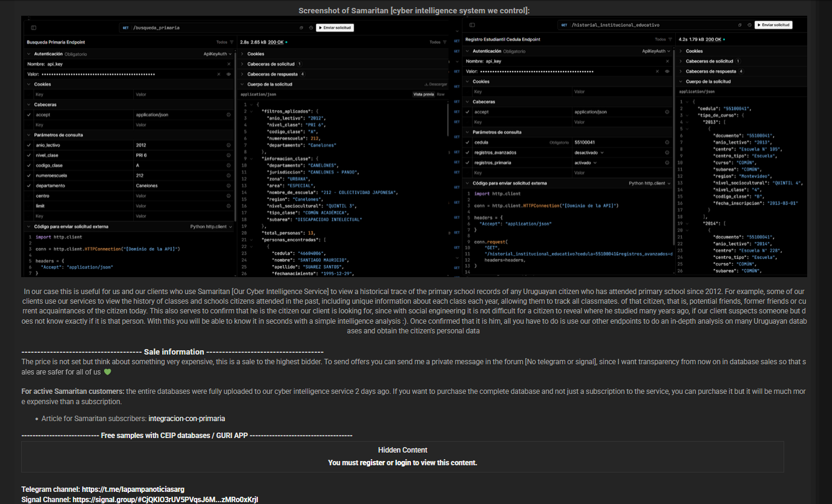Image resolution: width=832 pixels, height=504 pixels.
Task: Open info icon on the registros_primaria row
Action: coord(667,163)
